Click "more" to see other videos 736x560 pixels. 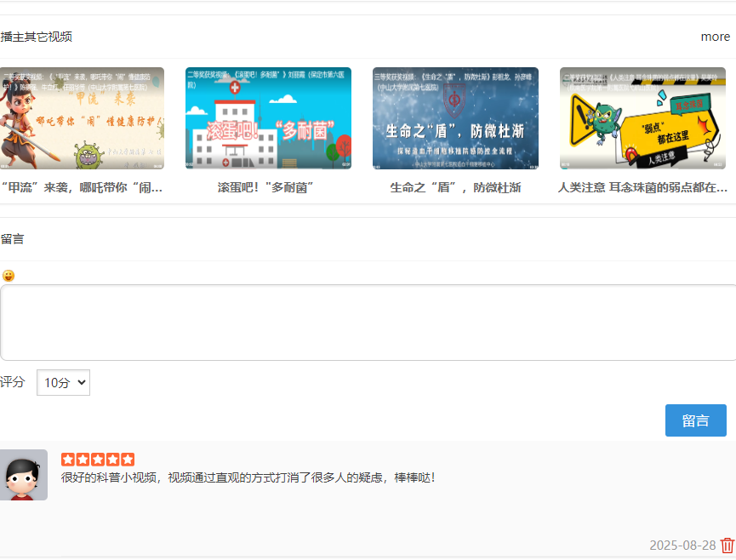point(715,37)
